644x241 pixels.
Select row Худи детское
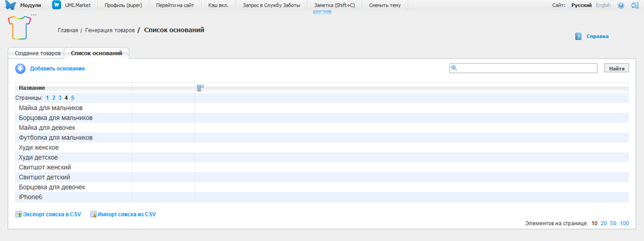click(x=322, y=157)
